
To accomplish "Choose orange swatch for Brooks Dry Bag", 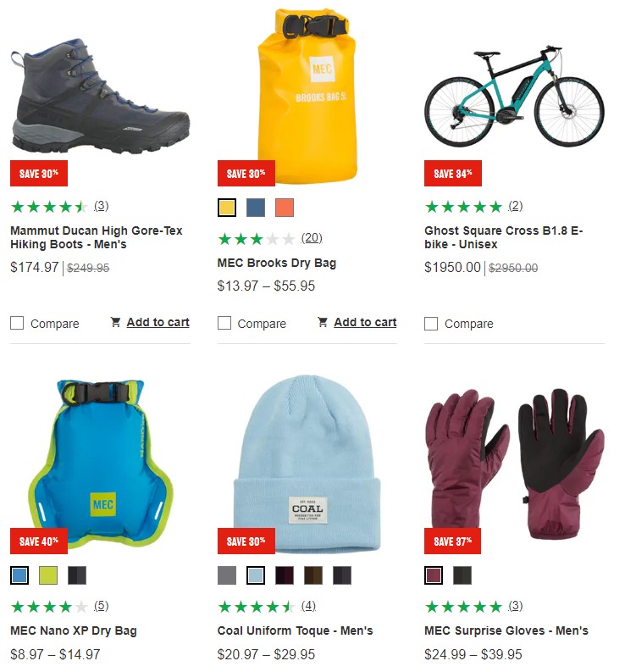I will pos(285,208).
